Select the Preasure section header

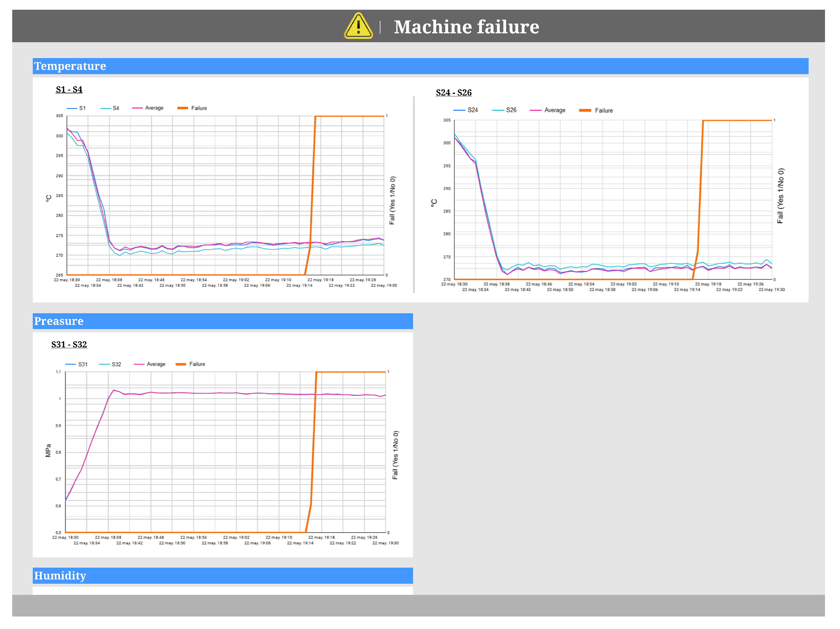[59, 321]
